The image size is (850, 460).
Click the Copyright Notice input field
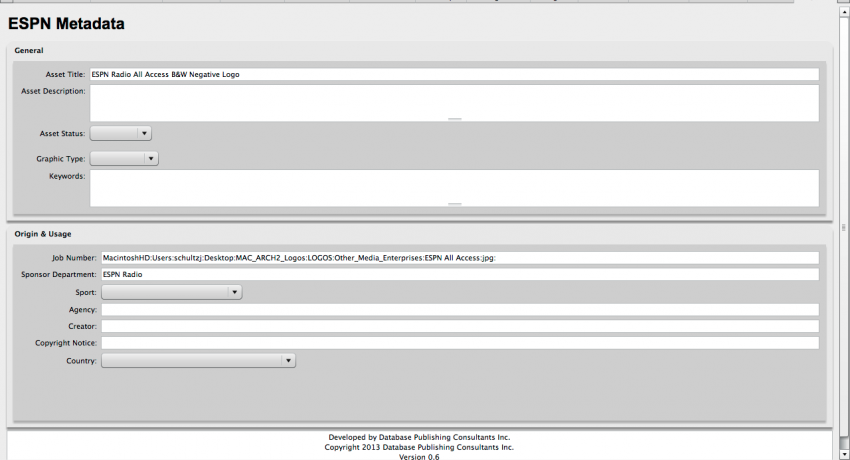pos(460,343)
